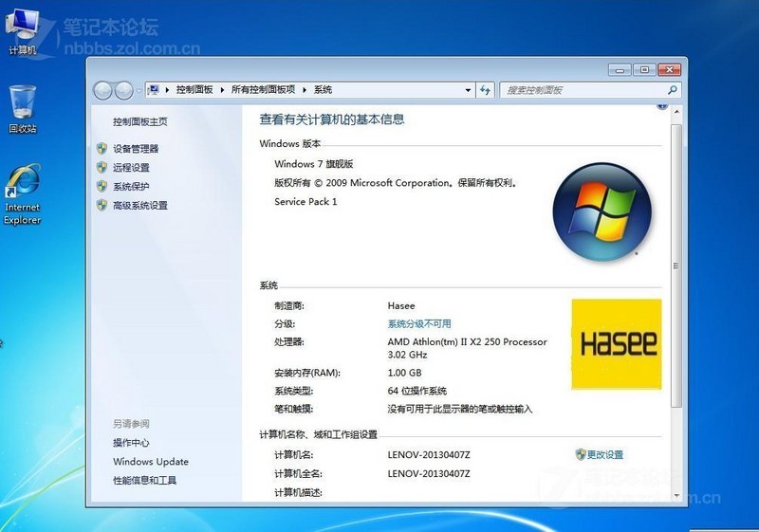Viewport: 759px width, 532px height.
Task: Click the Service Pack 1 text
Action: [305, 202]
